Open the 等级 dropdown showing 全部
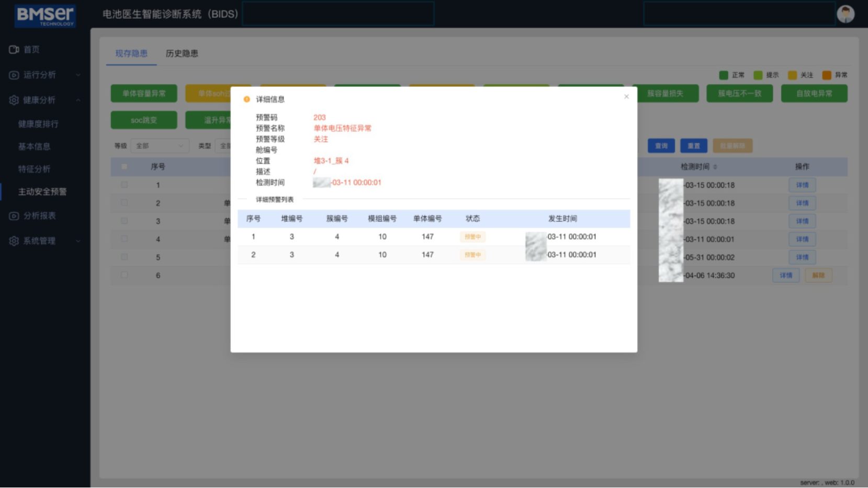This screenshot has height=488, width=868. pyautogui.click(x=160, y=146)
